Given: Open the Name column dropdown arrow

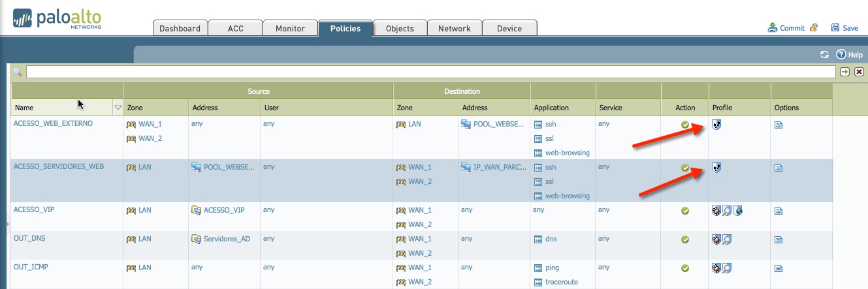Looking at the screenshot, I should [x=118, y=108].
